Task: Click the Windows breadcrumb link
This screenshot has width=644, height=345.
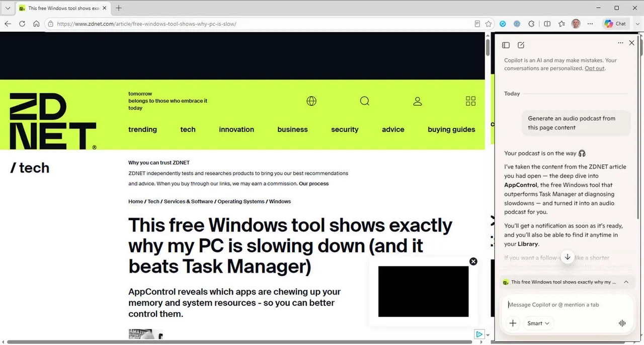Action: [280, 201]
